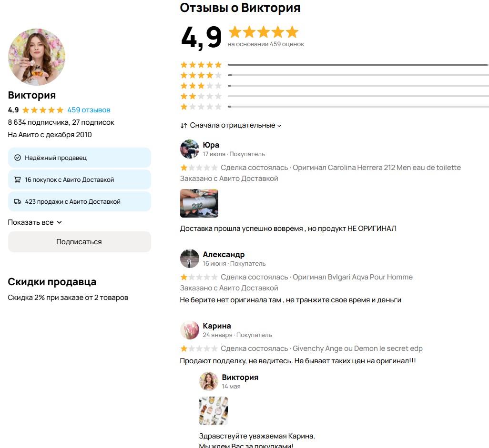Subscribe with the Подписаться button
Viewport: 489px width, 448px height.
click(x=80, y=242)
